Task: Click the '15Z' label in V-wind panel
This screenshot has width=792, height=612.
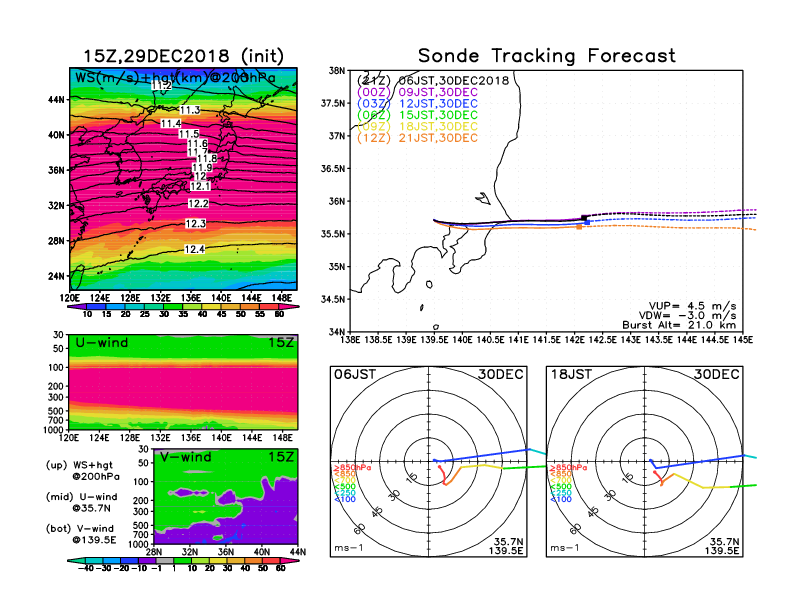Action: pos(280,457)
